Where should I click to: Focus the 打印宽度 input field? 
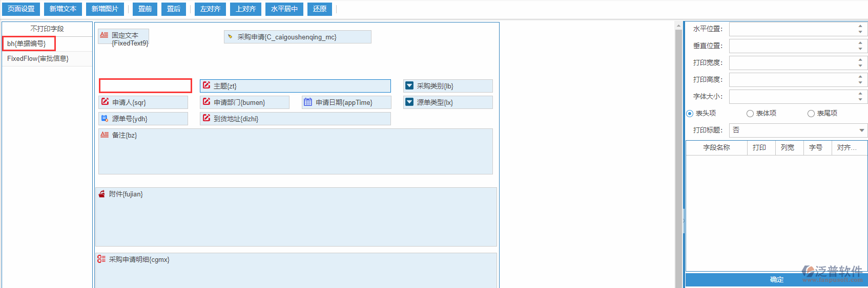coord(793,63)
